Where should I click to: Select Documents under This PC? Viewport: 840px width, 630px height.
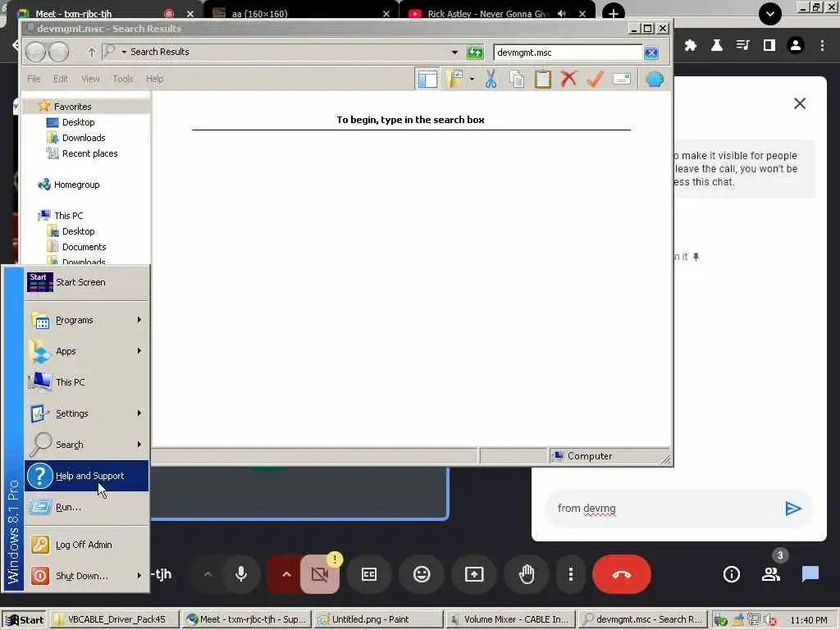[x=84, y=247]
